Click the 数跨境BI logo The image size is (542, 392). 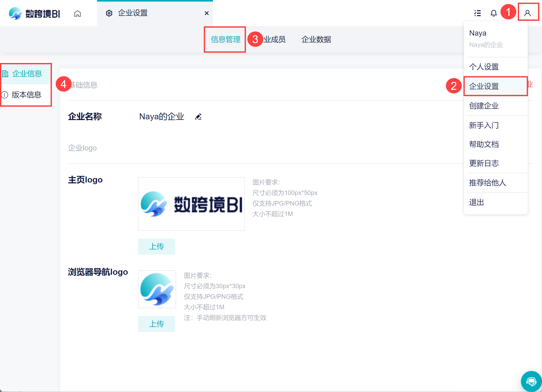click(34, 13)
